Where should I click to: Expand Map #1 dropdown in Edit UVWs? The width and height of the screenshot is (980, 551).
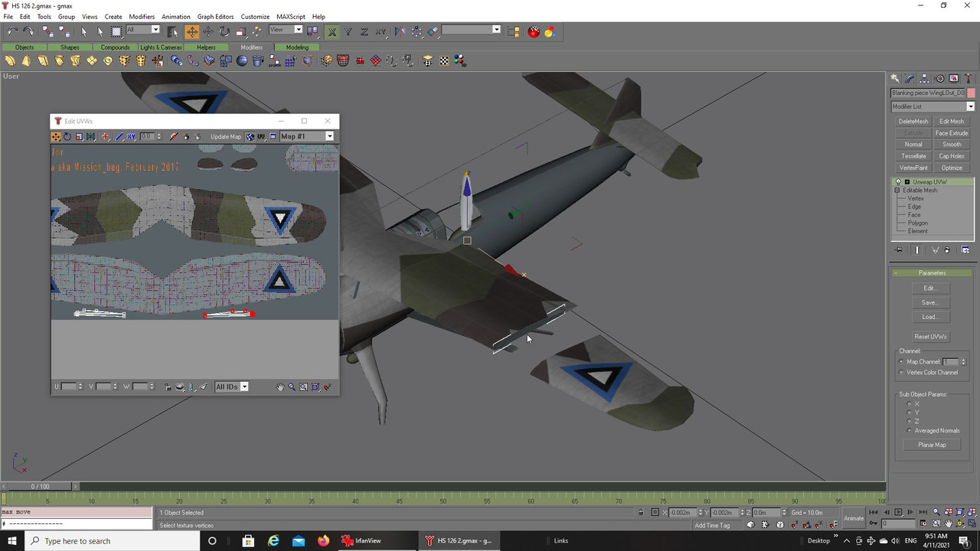coord(306,136)
